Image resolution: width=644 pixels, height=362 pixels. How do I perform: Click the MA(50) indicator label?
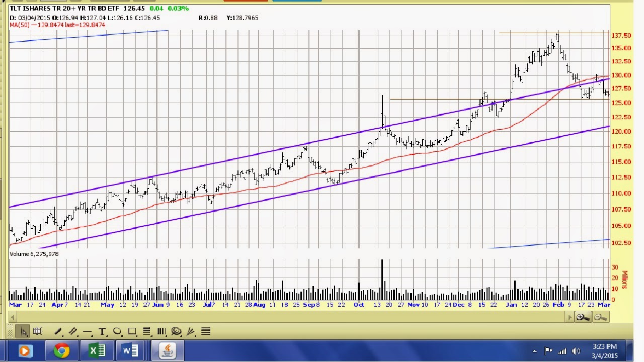(x=57, y=25)
